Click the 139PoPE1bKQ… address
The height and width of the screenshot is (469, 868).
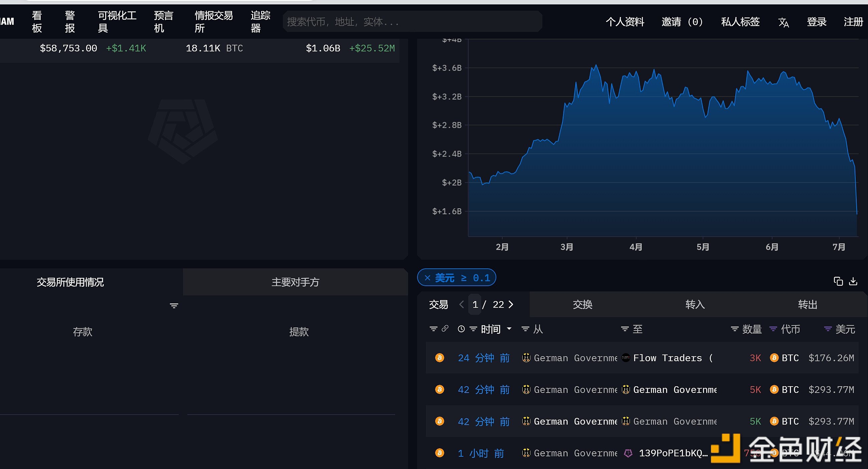pos(673,453)
